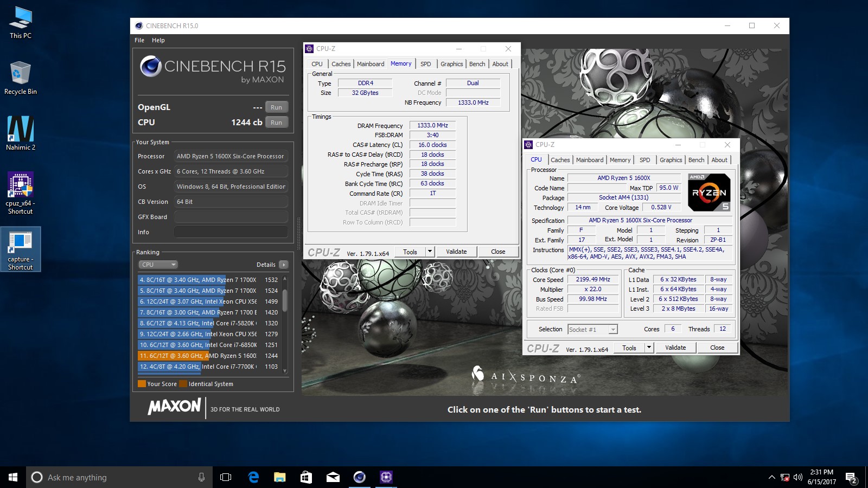Click the Cortana circle icon in the search box
The height and width of the screenshot is (488, 868).
[x=37, y=477]
